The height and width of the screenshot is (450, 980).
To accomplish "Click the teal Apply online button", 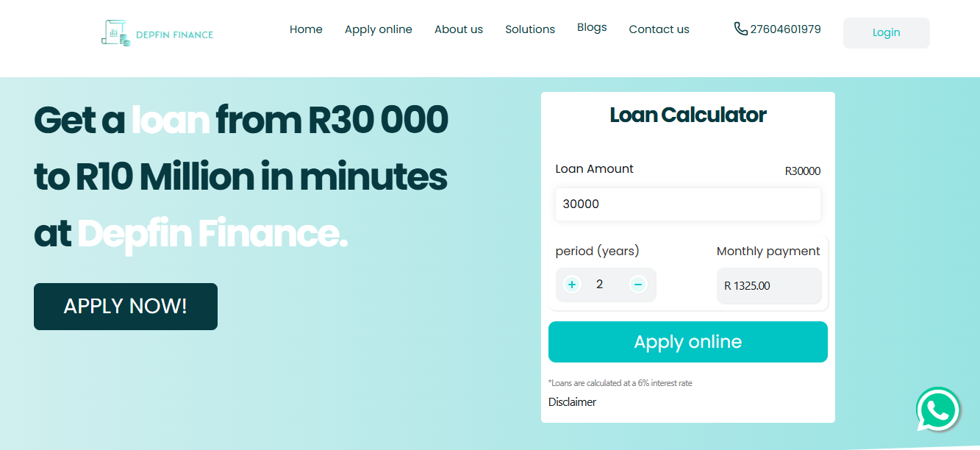I will 687,342.
